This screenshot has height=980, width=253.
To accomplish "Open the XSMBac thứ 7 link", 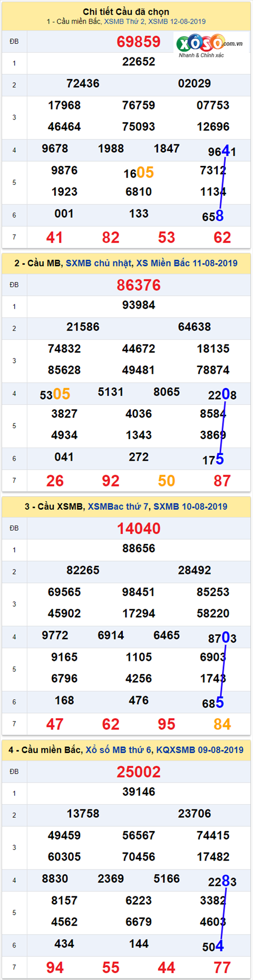I will click(x=118, y=506).
